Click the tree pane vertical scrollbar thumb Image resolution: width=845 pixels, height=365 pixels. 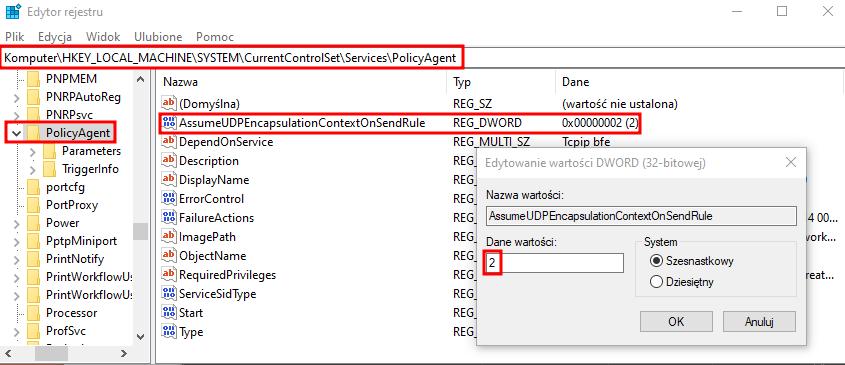click(141, 231)
